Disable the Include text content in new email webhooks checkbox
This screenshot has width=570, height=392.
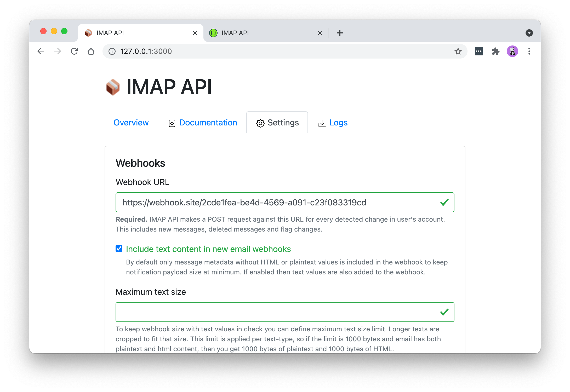[119, 249]
